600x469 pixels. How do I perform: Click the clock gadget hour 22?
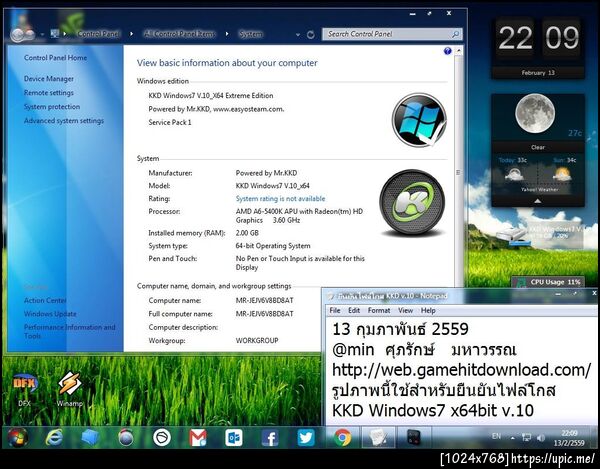[515, 38]
